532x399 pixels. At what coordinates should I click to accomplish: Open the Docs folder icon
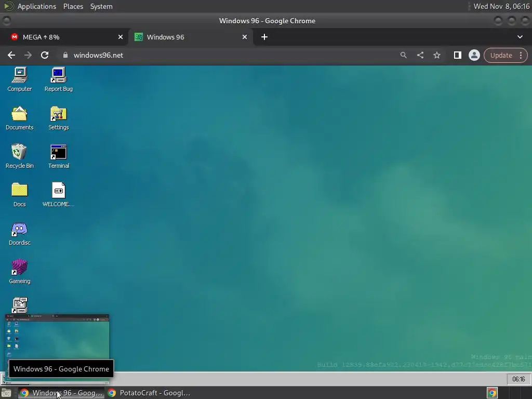pyautogui.click(x=20, y=195)
